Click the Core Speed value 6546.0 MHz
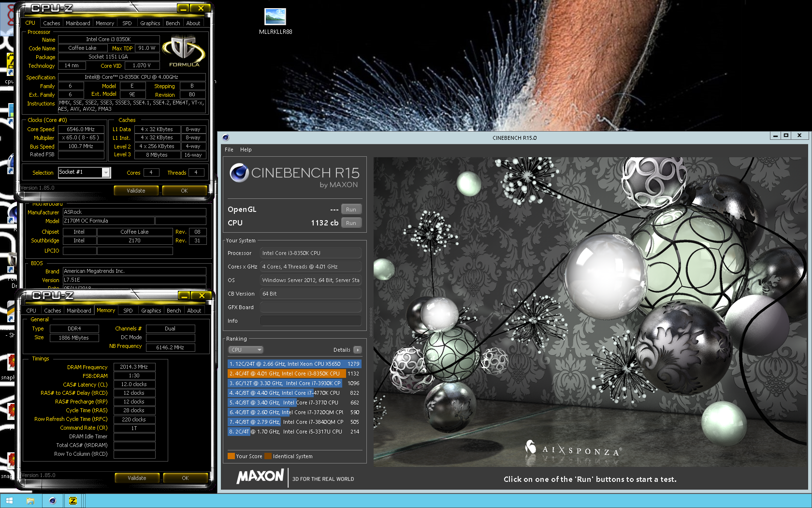 (81, 129)
